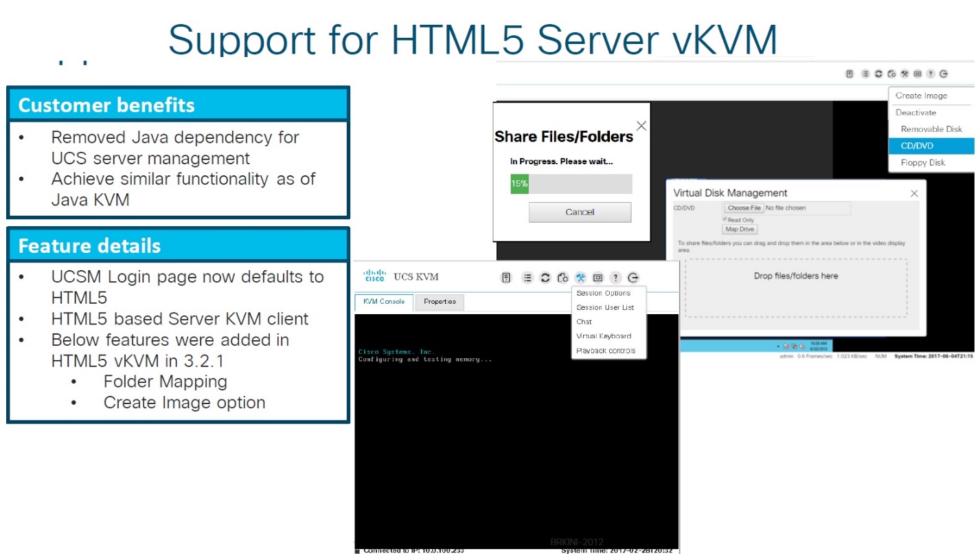The width and height of the screenshot is (980, 554).
Task: Click virtual media icon above Create Image menu
Action: (x=891, y=74)
